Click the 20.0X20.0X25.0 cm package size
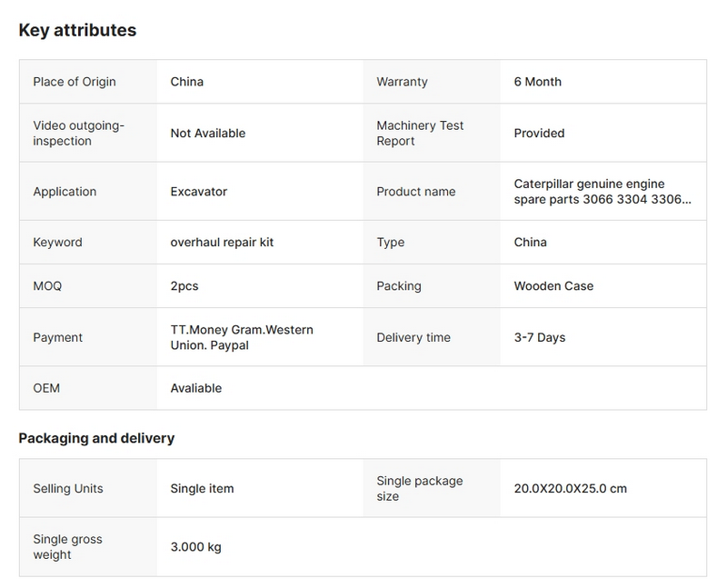Image resolution: width=727 pixels, height=588 pixels. [570, 488]
